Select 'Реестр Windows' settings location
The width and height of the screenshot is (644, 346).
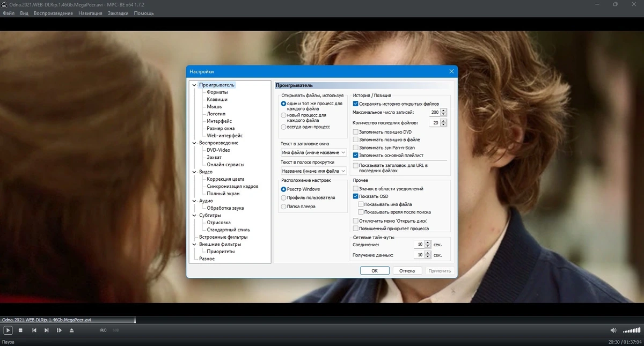284,189
